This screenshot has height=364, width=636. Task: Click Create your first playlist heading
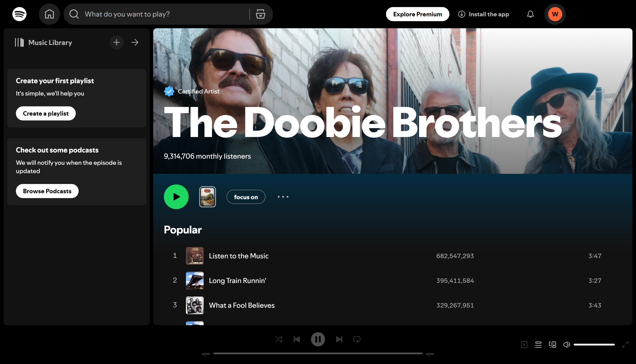pos(55,81)
